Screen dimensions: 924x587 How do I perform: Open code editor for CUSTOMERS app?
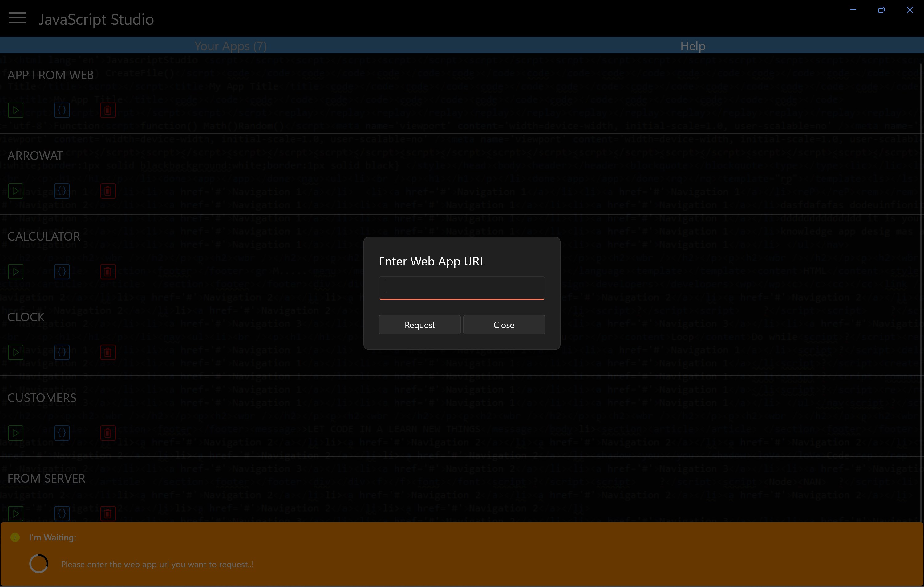(x=62, y=433)
